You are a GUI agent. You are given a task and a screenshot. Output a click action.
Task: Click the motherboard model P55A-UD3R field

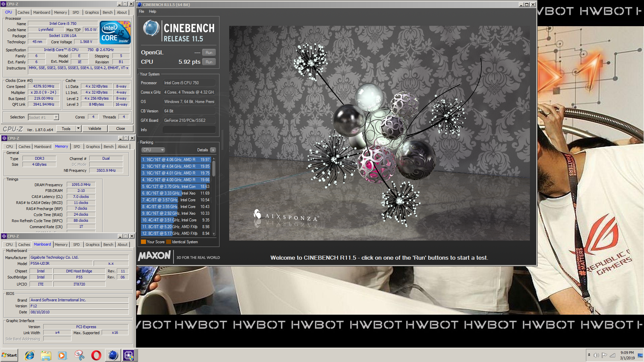(60, 264)
